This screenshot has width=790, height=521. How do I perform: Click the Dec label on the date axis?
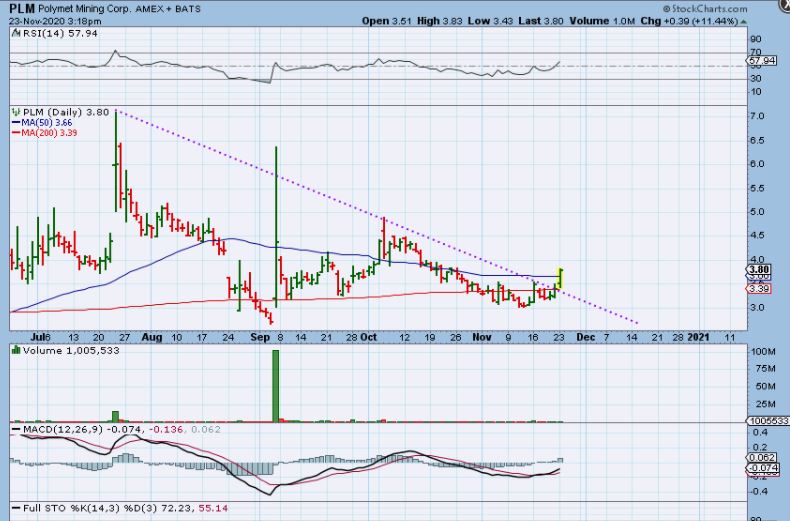(585, 337)
